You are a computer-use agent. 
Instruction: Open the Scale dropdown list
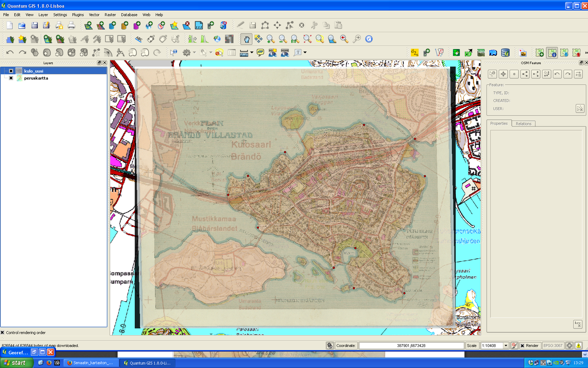click(506, 346)
